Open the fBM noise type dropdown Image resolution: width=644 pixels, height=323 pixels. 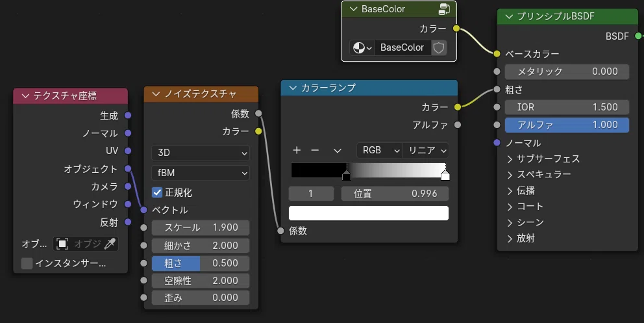[x=201, y=173]
